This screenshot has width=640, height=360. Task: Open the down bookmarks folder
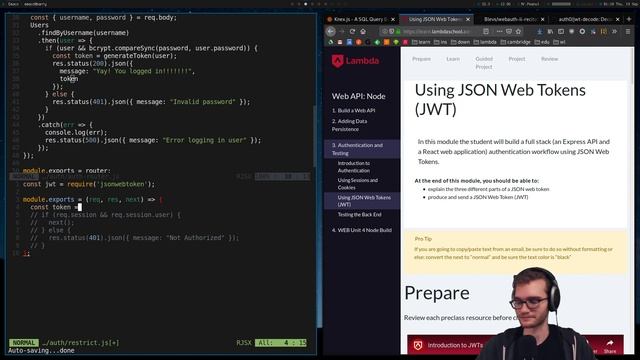[x=460, y=42]
